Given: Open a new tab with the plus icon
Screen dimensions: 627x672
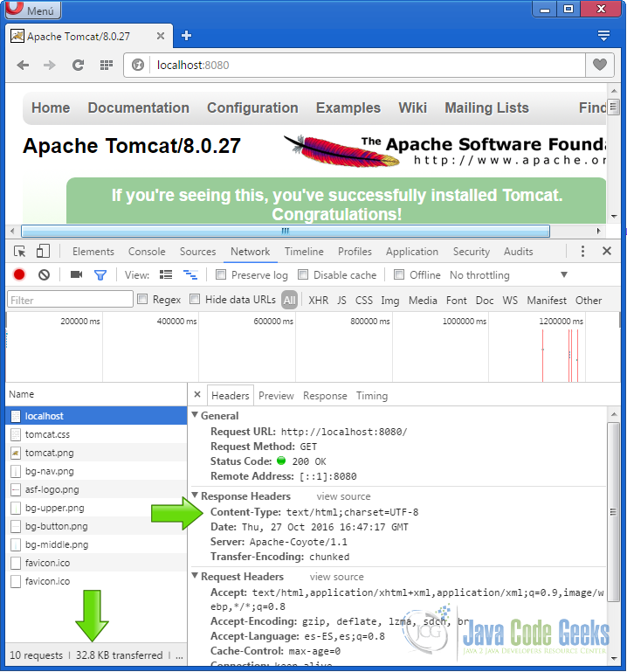Looking at the screenshot, I should click(186, 36).
